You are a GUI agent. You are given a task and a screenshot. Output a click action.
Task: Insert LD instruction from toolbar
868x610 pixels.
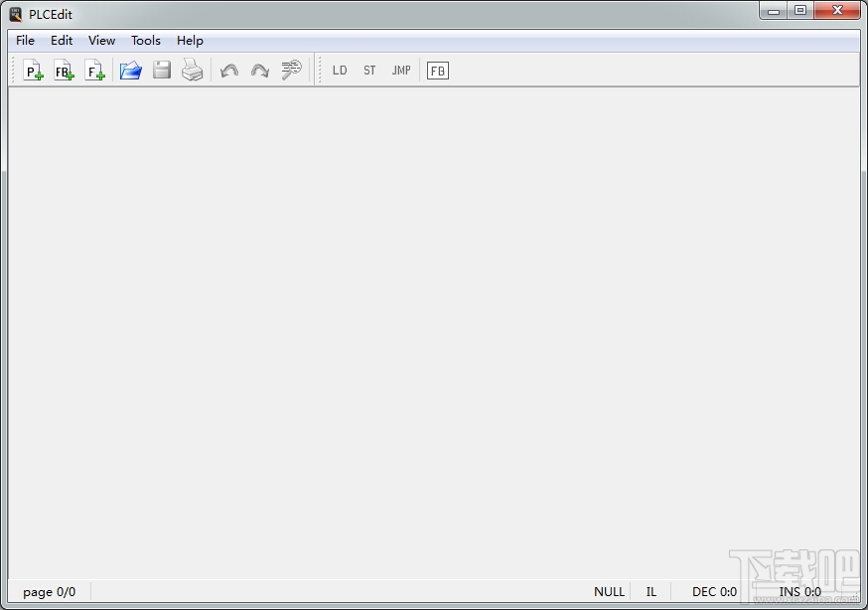tap(340, 71)
